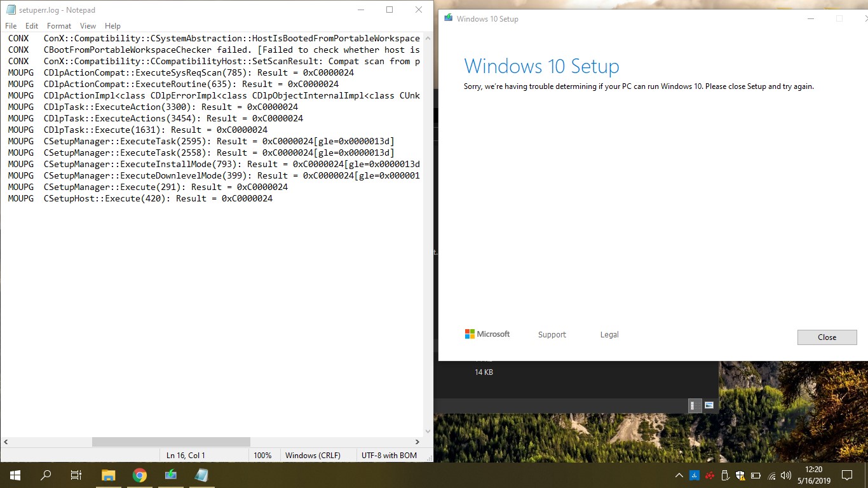Open Task View from the taskbar
Image resolution: width=868 pixels, height=488 pixels.
(76, 475)
